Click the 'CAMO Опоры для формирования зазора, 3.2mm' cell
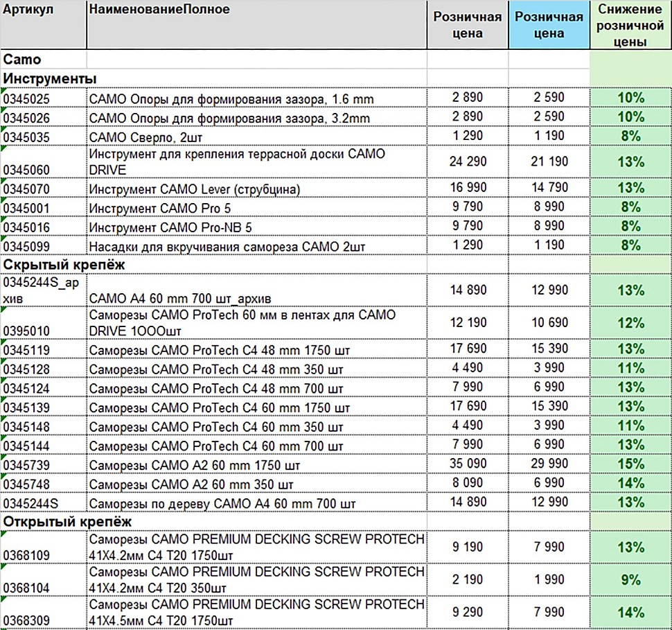Image resolution: width=672 pixels, height=630 pixels. [x=257, y=117]
